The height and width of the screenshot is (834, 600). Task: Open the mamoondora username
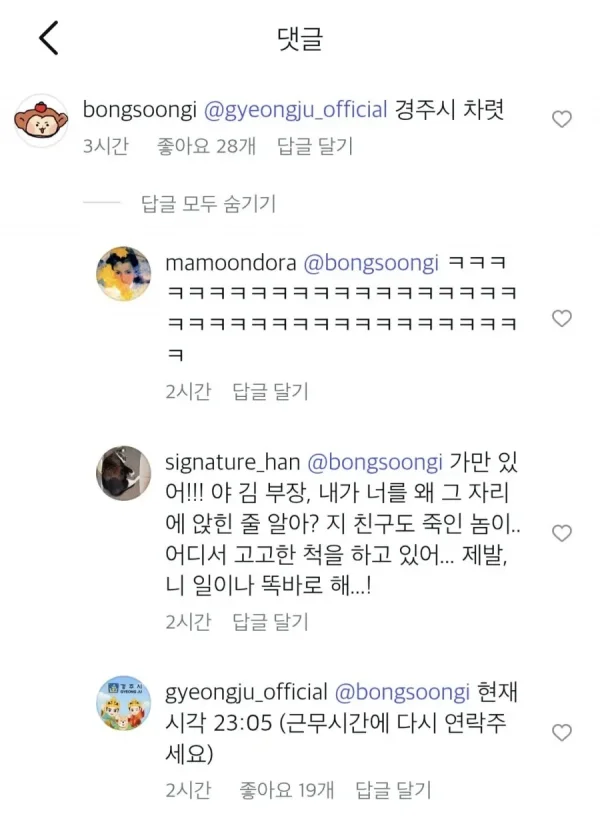pos(231,263)
